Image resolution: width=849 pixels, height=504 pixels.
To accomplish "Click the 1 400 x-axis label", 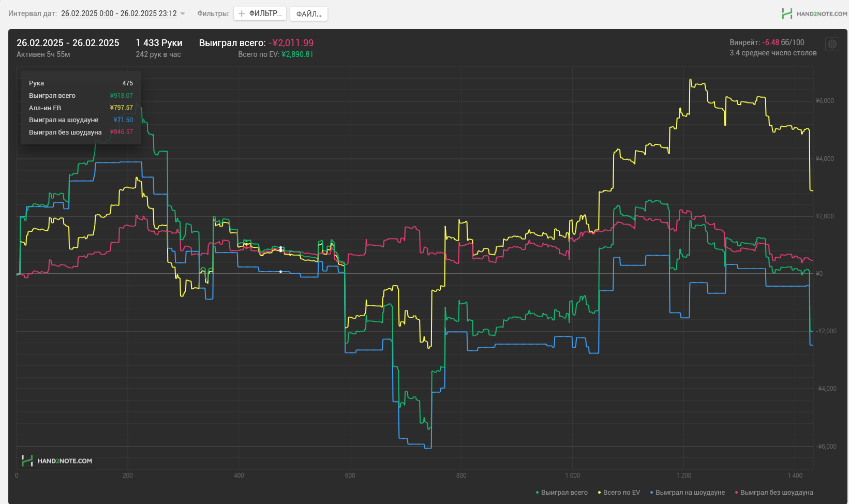I will pos(795,476).
